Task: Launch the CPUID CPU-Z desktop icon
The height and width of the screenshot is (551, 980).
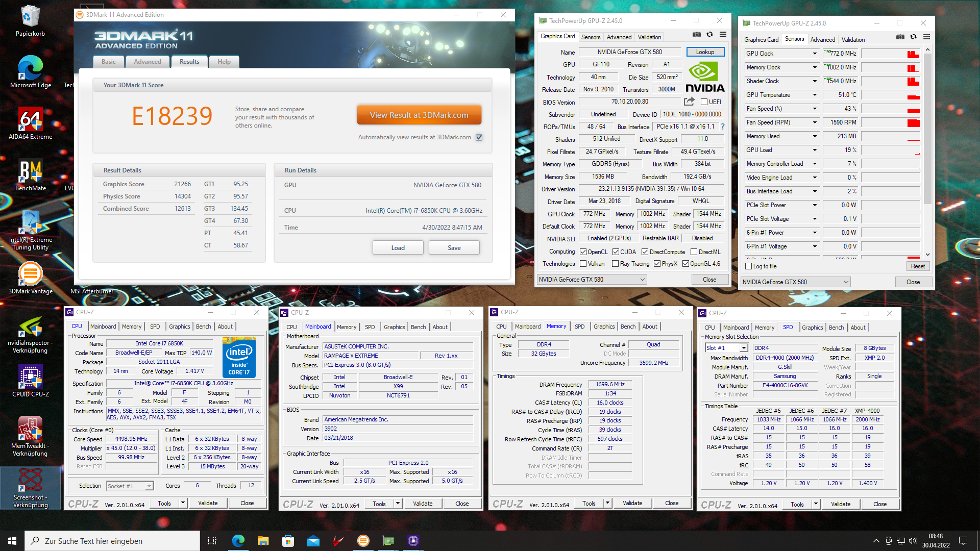Action: 30,381
